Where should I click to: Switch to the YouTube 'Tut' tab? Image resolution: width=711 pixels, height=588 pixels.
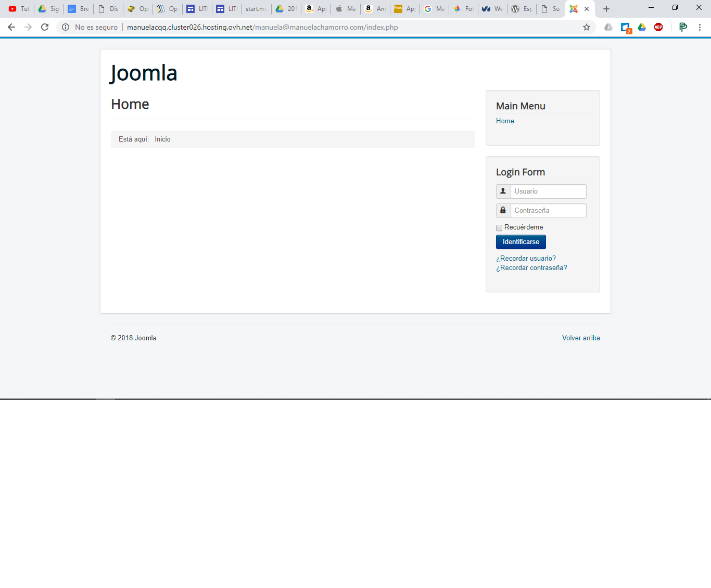click(19, 9)
